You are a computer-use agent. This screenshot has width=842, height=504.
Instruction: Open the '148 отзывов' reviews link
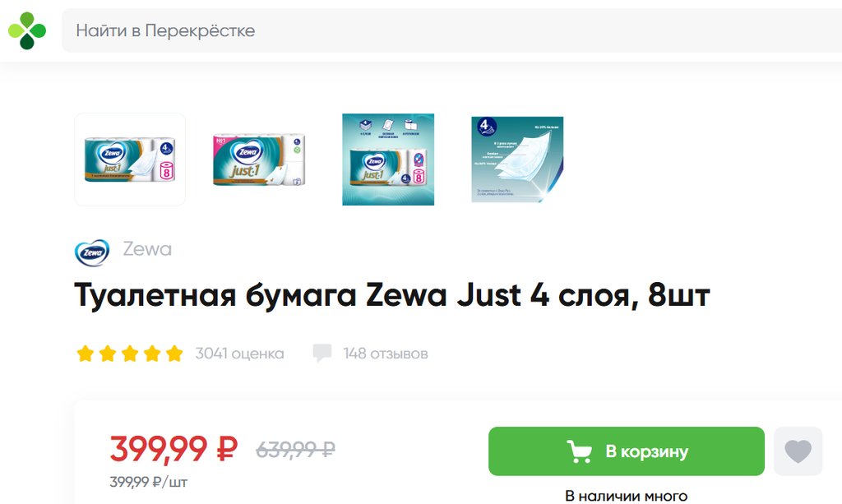coord(386,354)
